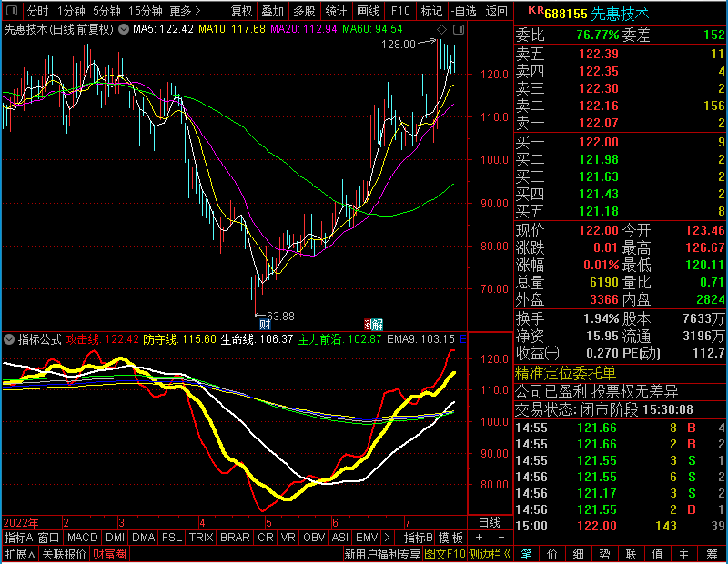Click the 复权 button
Viewport: 728px width, 564px height.
point(241,11)
